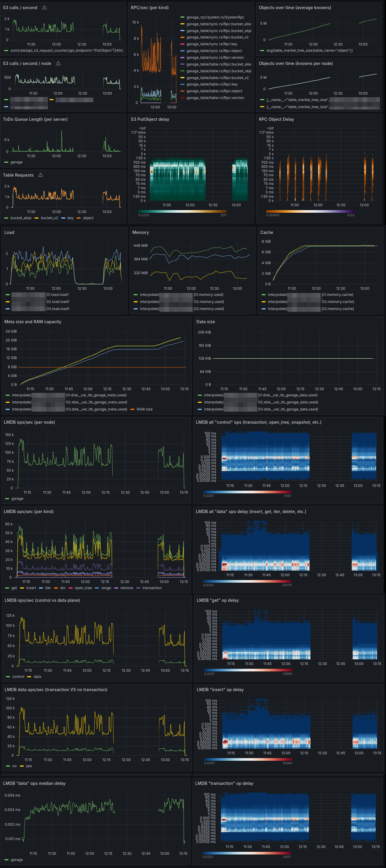Click the 'LMDB "insert" op delay' panel title
Image resolution: width=386 pixels, height=868 pixels.
[220, 689]
